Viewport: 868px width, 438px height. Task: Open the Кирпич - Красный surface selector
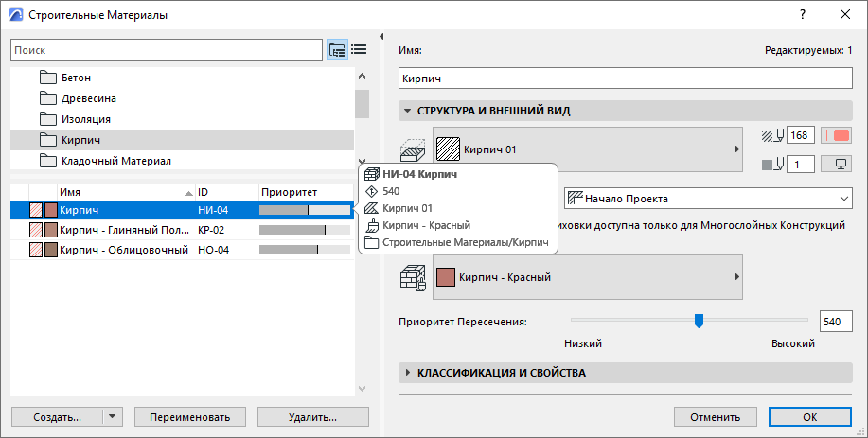point(587,277)
